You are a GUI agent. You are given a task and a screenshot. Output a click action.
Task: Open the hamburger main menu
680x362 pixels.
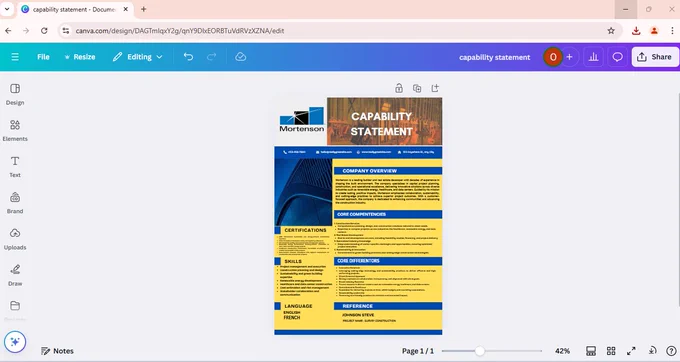[15, 57]
